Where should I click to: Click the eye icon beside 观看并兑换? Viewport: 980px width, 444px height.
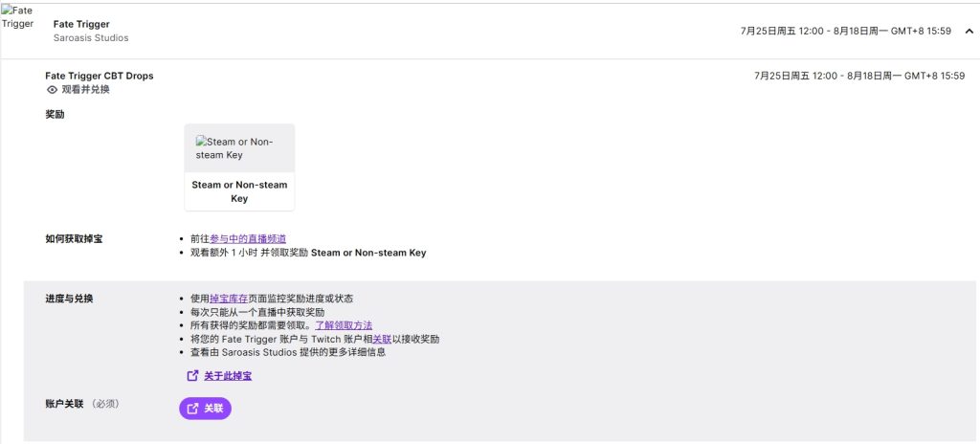(53, 89)
